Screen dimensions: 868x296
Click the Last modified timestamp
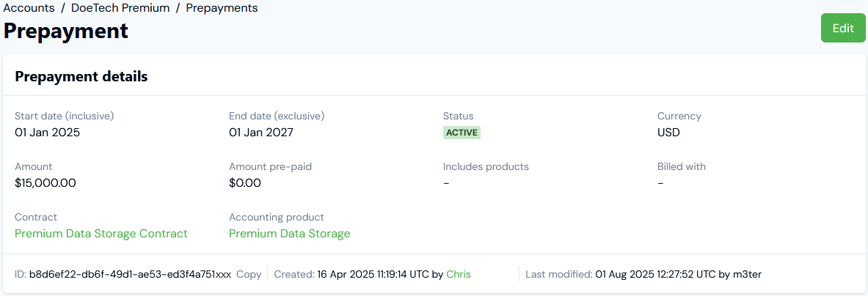click(654, 274)
